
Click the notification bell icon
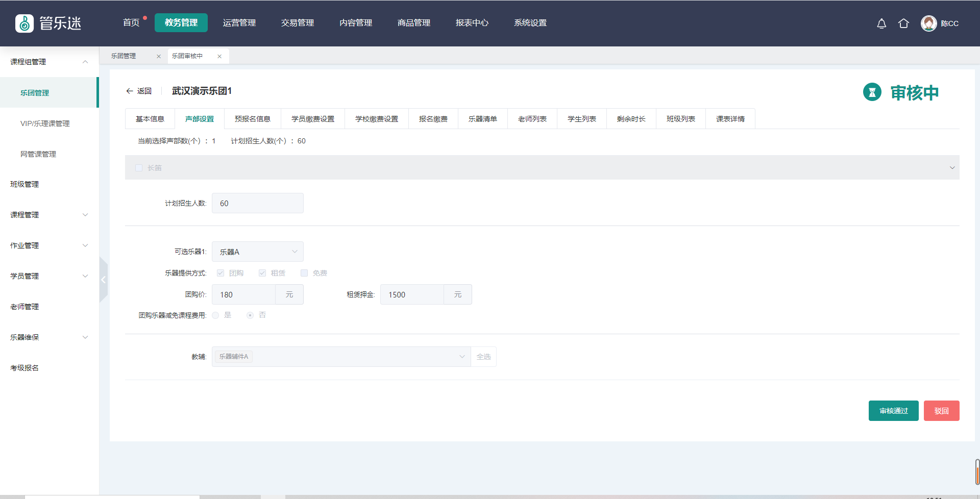(881, 23)
